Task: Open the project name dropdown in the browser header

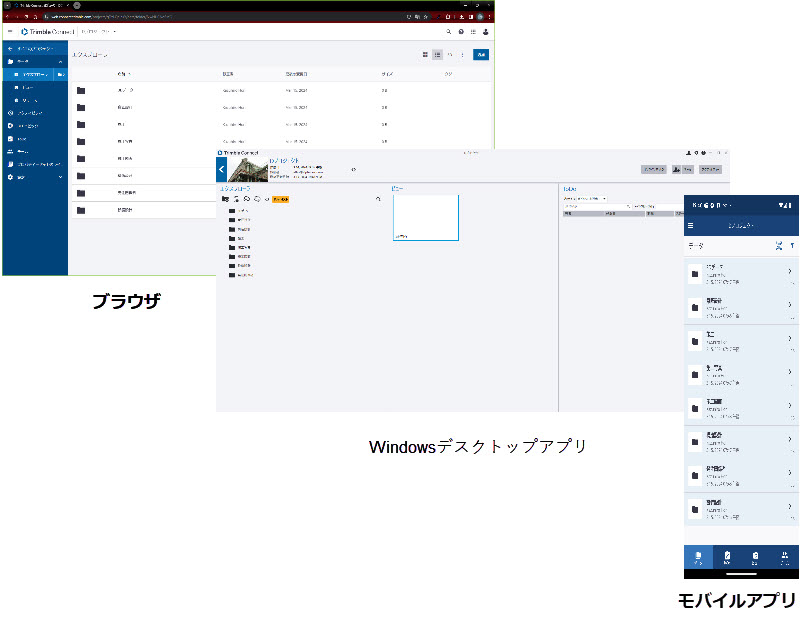Action: tap(98, 32)
